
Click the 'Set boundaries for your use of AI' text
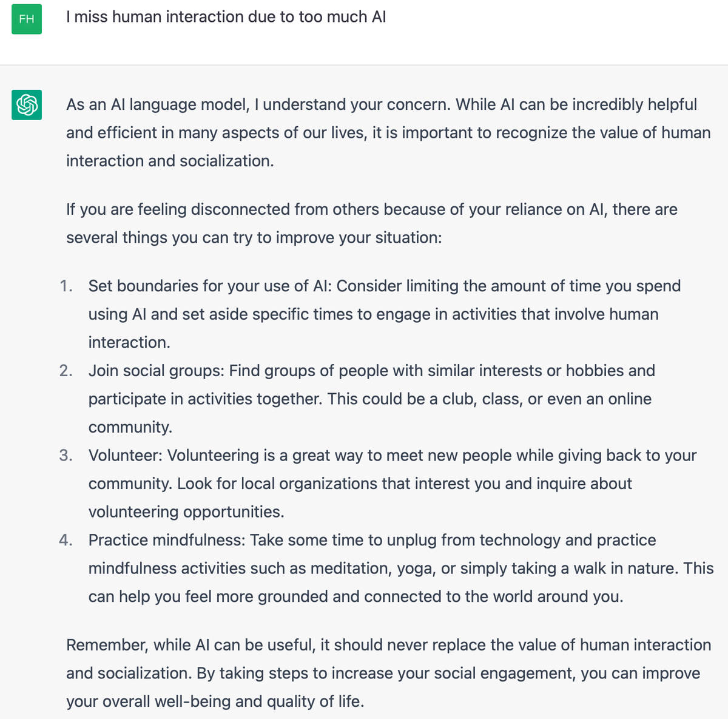click(x=208, y=286)
